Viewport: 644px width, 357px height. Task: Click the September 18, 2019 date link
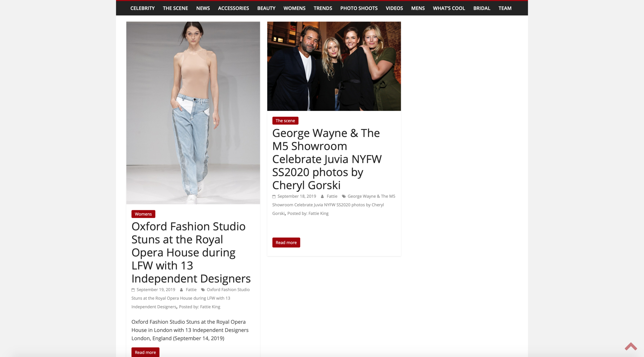tap(297, 196)
